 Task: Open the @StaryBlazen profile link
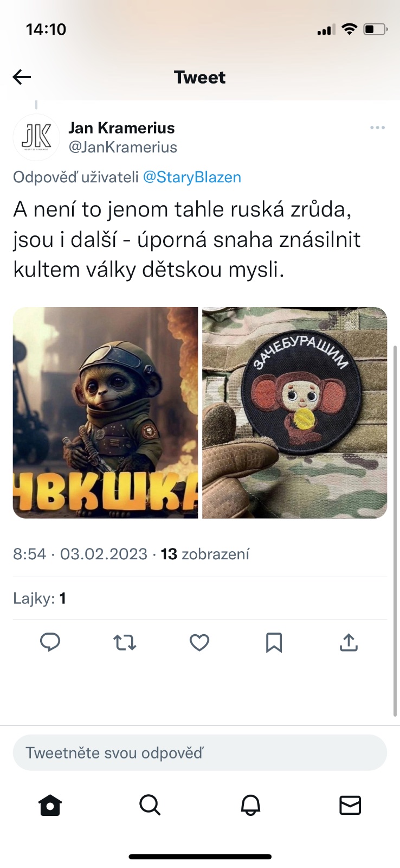pyautogui.click(x=192, y=177)
